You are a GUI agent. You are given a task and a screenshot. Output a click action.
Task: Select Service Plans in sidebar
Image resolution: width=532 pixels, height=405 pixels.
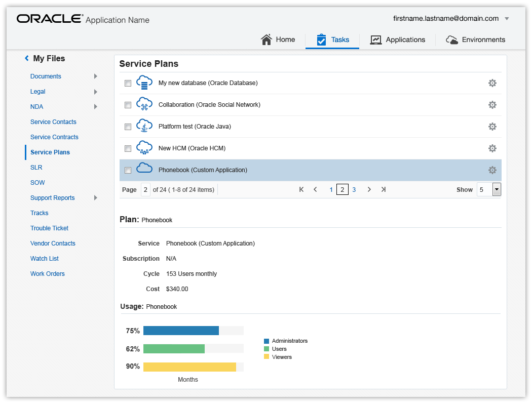pyautogui.click(x=50, y=152)
